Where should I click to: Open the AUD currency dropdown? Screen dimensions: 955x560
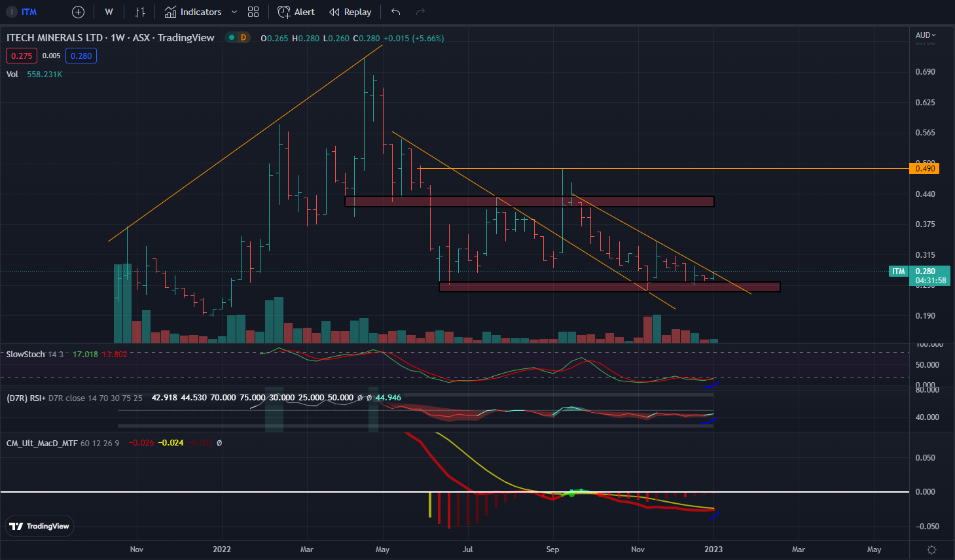tap(926, 35)
